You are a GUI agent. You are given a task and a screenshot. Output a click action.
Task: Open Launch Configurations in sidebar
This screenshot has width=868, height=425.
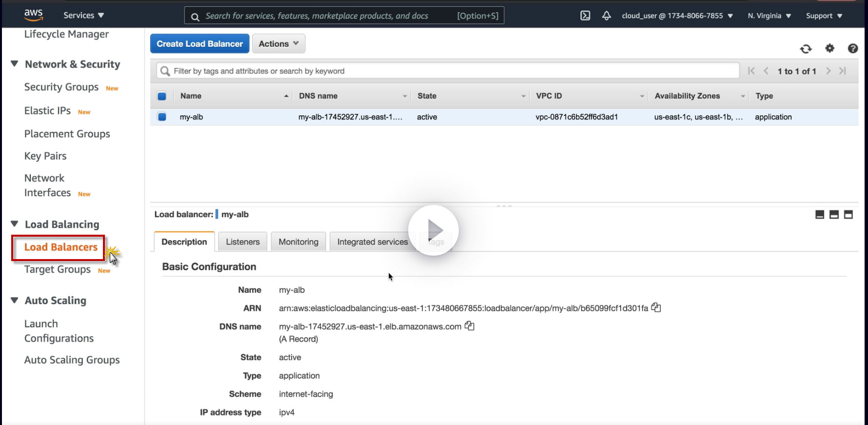[x=59, y=331]
